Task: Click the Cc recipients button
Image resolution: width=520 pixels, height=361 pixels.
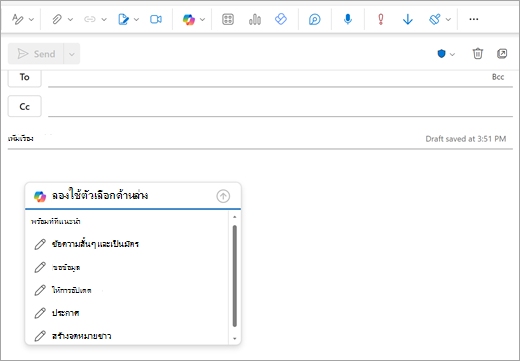Action: coord(25,106)
